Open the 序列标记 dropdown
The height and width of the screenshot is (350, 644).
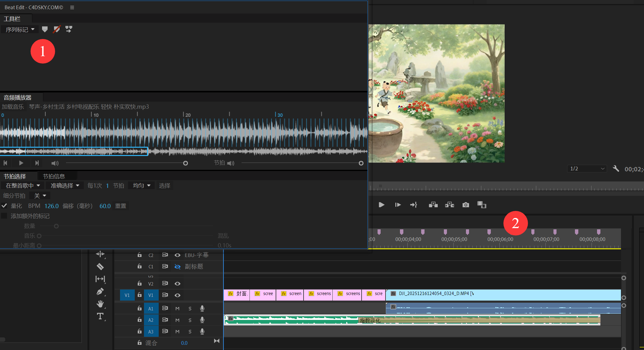tap(20, 29)
